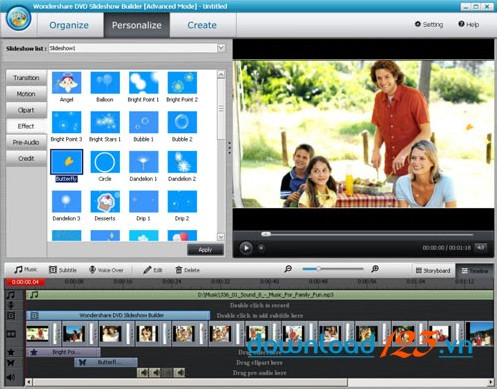This screenshot has width=497, height=389.
Task: Pick the Drip 1 effect
Action: click(144, 202)
